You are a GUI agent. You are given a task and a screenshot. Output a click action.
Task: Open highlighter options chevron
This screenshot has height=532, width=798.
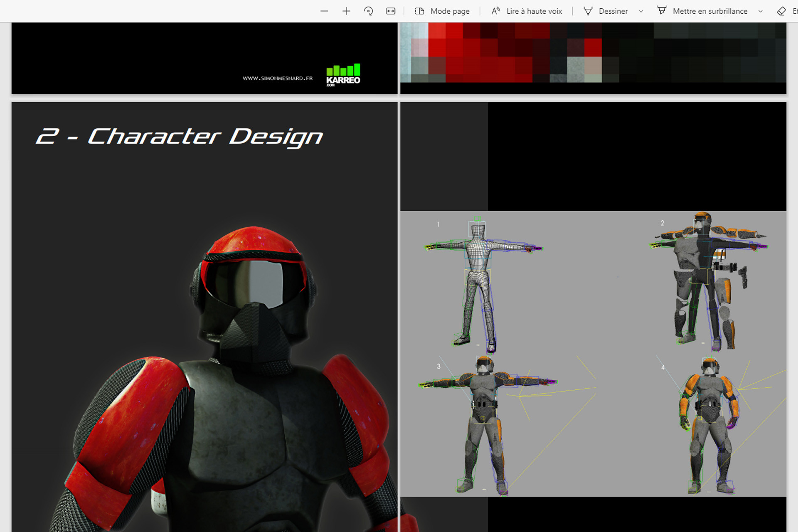761,11
